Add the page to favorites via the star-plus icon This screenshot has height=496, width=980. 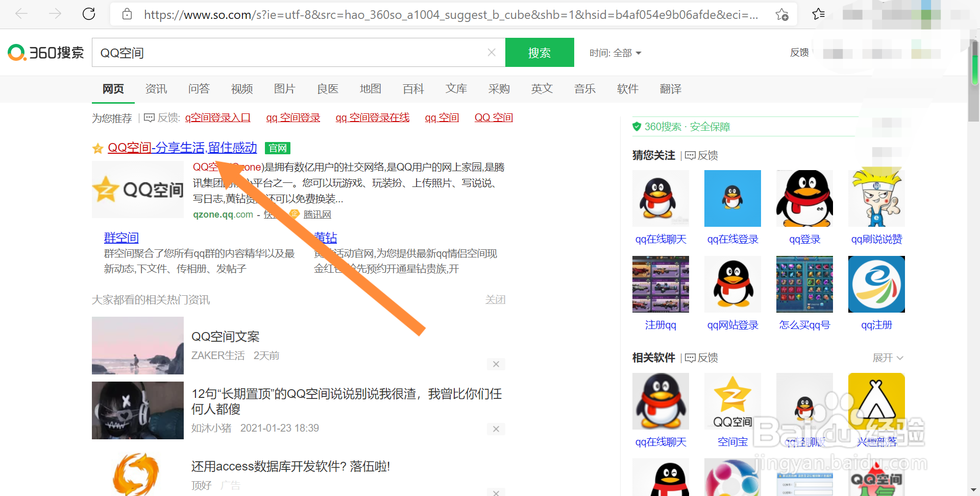(781, 14)
